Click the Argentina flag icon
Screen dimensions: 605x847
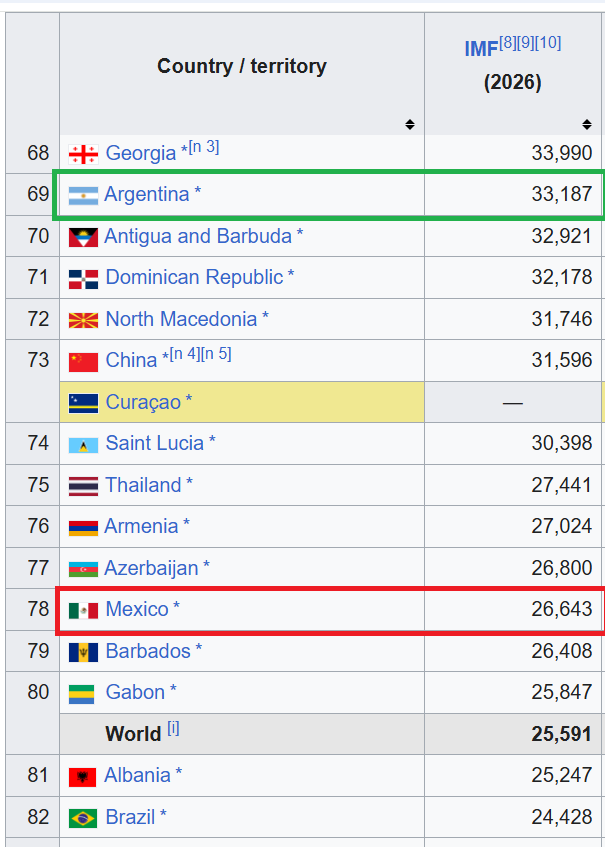click(x=83, y=196)
